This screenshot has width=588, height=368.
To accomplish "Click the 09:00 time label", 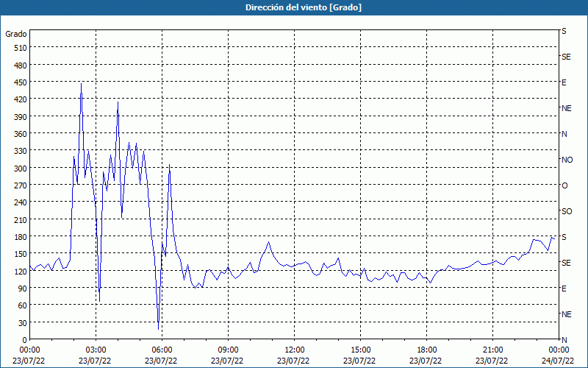I will [x=228, y=350].
